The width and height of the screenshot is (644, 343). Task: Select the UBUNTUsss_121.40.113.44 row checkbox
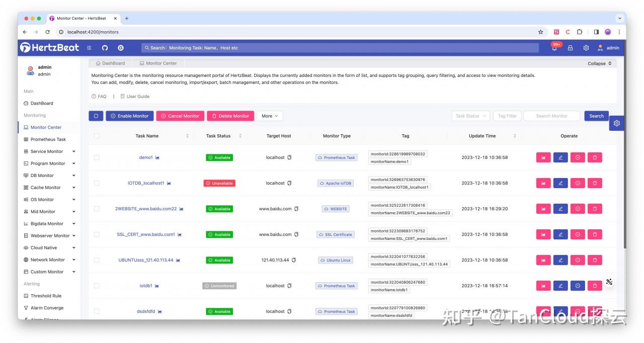(97, 260)
